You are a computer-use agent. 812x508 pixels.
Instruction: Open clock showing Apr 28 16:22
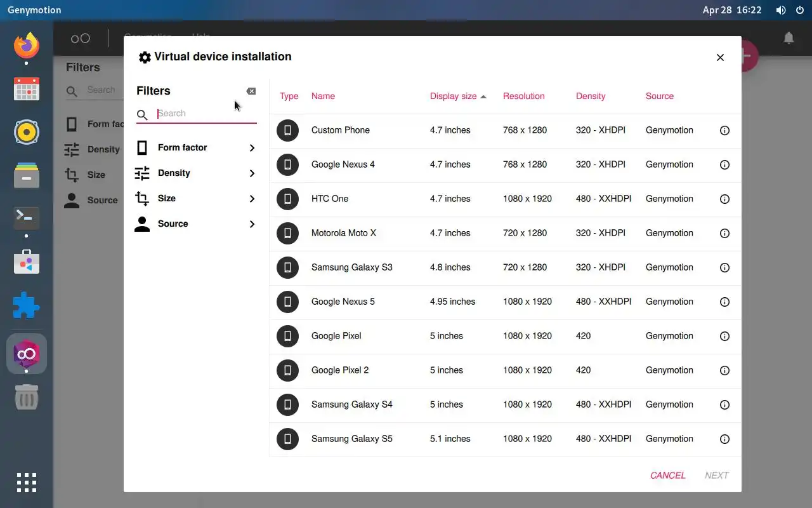pos(731,10)
